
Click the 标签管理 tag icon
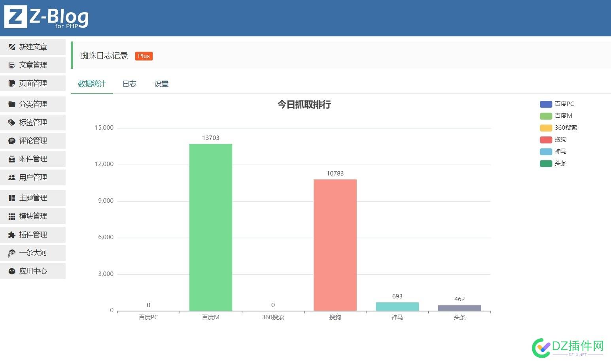(x=12, y=123)
